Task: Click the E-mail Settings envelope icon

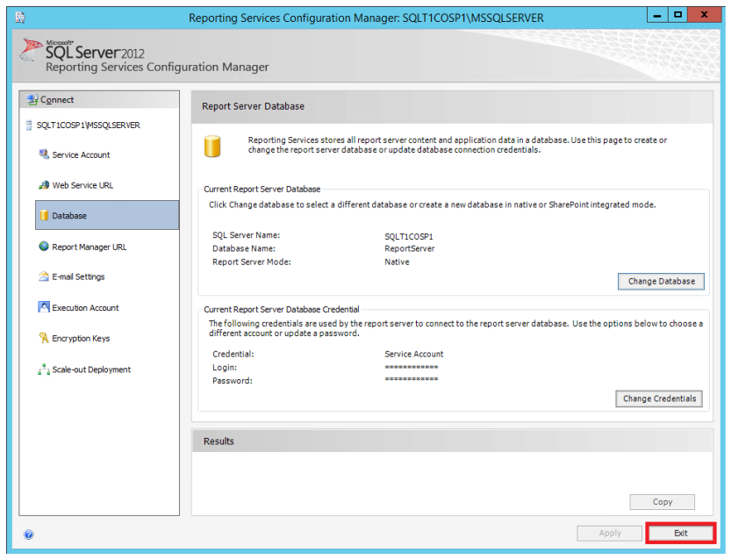Action: tap(44, 276)
